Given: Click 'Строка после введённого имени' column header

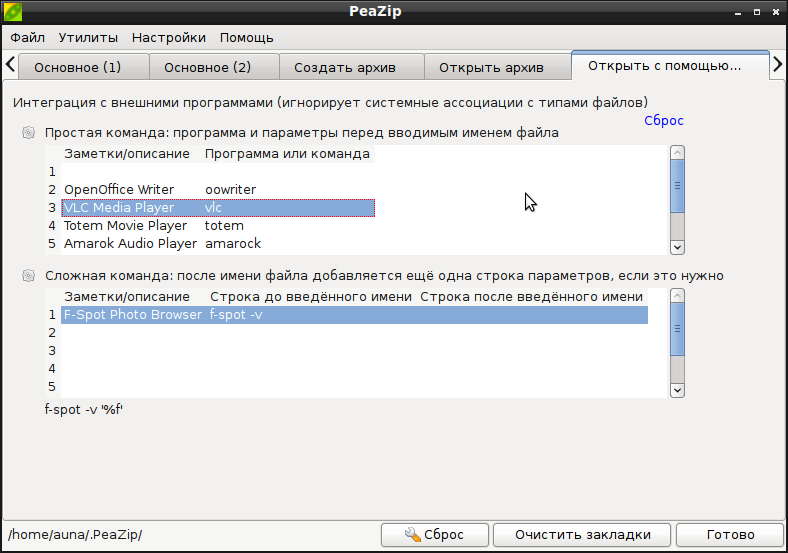Looking at the screenshot, I should pyautogui.click(x=532, y=297).
